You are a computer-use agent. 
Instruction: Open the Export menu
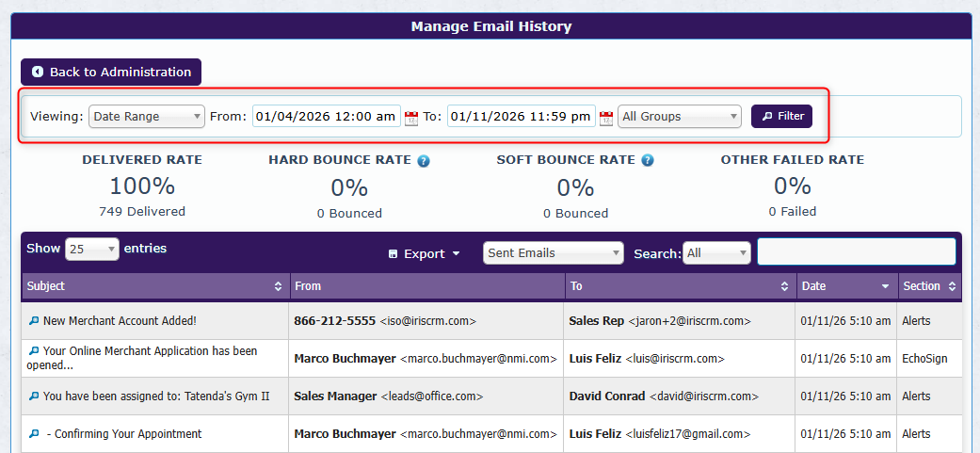click(x=425, y=254)
